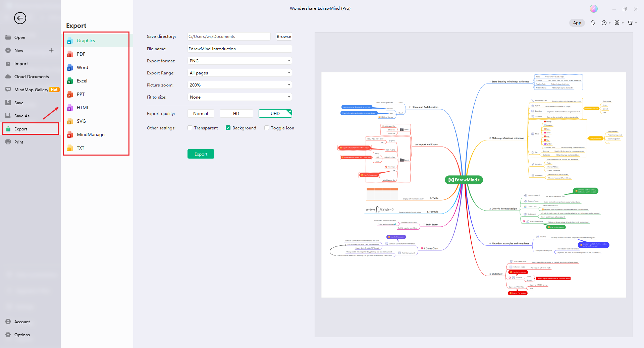Choose SVG export option
Viewport: 644px width, 348px height.
(x=96, y=121)
